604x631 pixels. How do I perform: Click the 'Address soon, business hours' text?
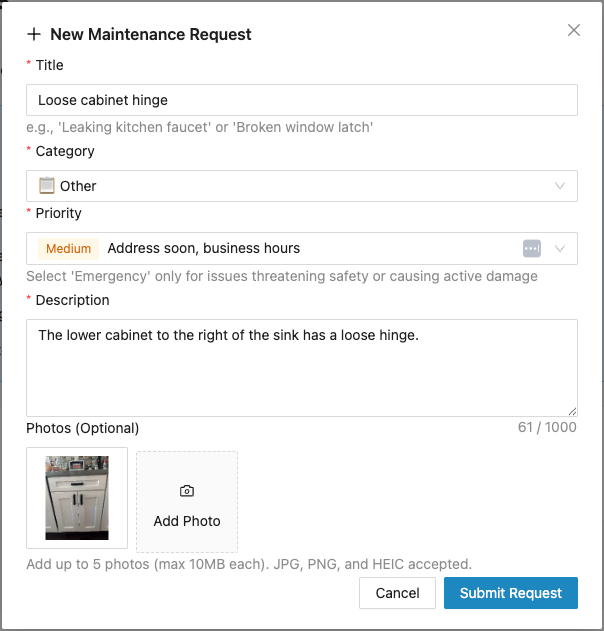click(204, 248)
